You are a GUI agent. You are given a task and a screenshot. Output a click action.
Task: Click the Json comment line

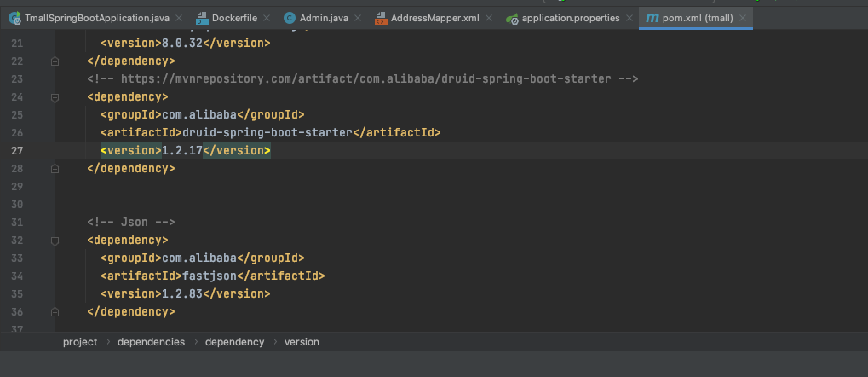[130, 223]
